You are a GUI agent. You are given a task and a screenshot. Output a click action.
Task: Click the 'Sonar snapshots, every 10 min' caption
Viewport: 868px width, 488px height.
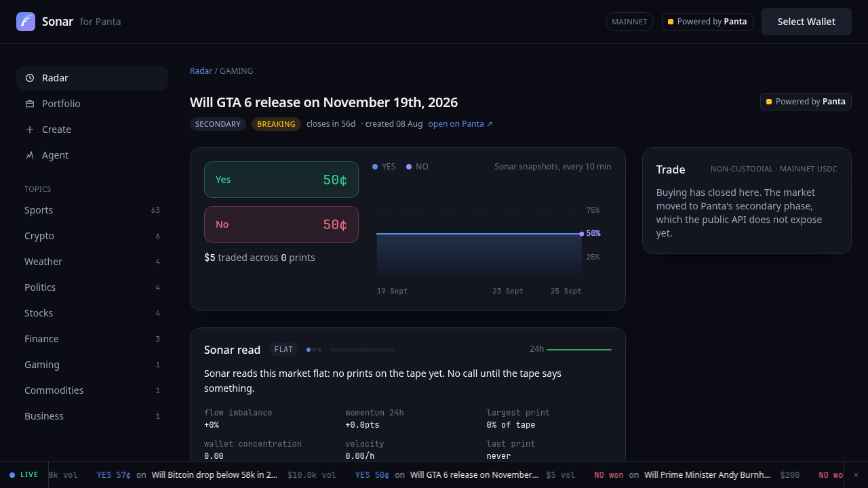coord(553,167)
